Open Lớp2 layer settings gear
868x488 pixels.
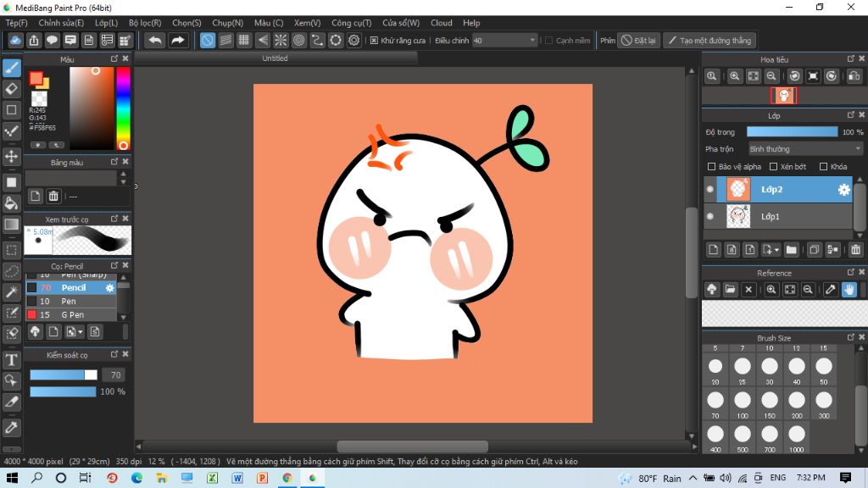pyautogui.click(x=843, y=190)
